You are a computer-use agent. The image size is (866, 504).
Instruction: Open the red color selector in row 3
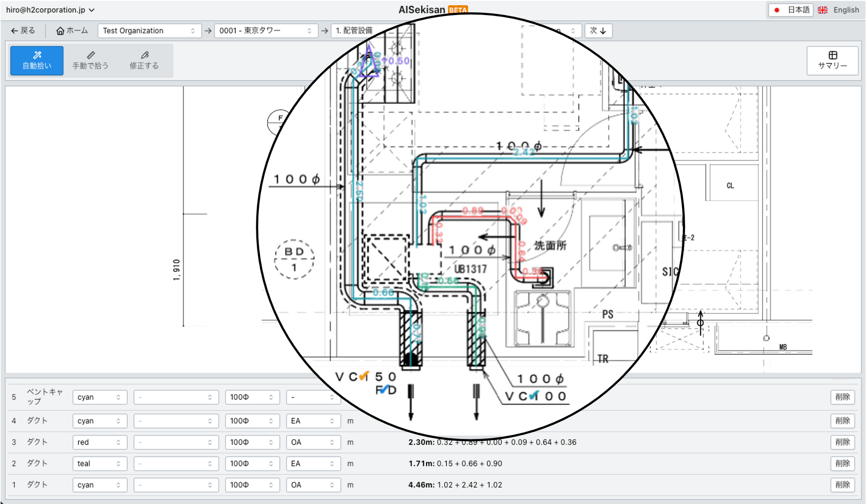99,442
